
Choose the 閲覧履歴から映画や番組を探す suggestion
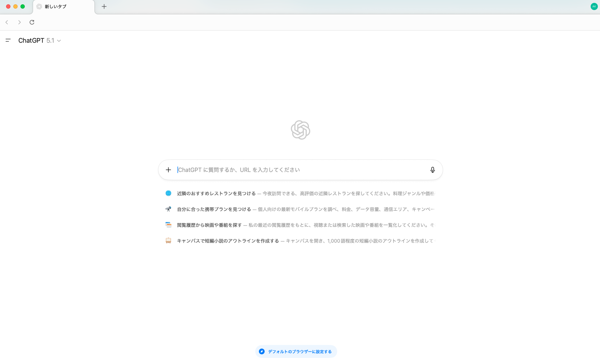point(209,225)
